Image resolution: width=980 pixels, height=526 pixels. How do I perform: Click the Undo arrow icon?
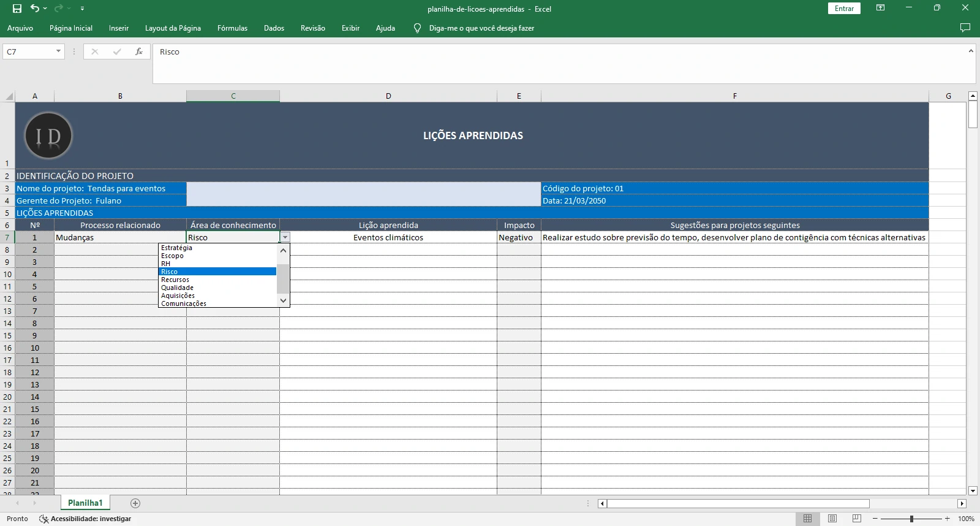[x=35, y=9]
